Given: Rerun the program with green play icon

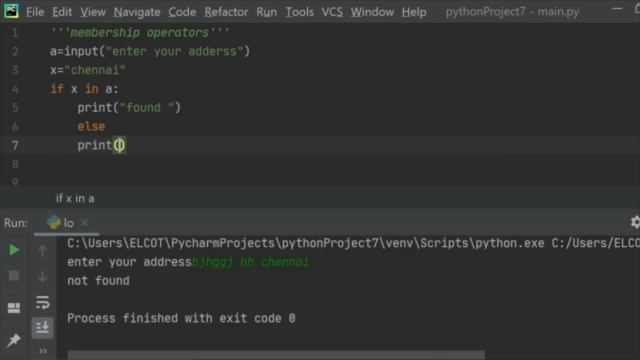Looking at the screenshot, I should (x=14, y=250).
